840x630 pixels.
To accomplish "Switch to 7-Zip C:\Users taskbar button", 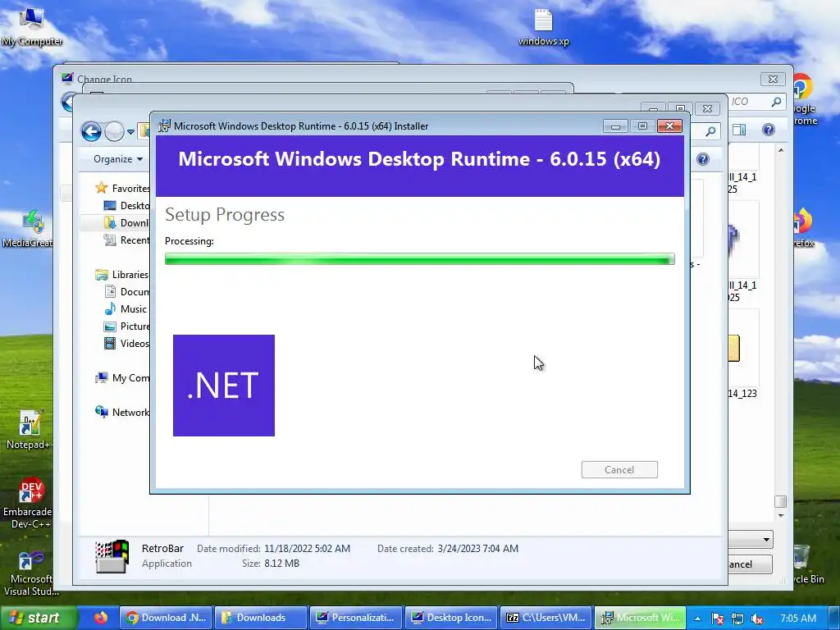I will coord(546,618).
